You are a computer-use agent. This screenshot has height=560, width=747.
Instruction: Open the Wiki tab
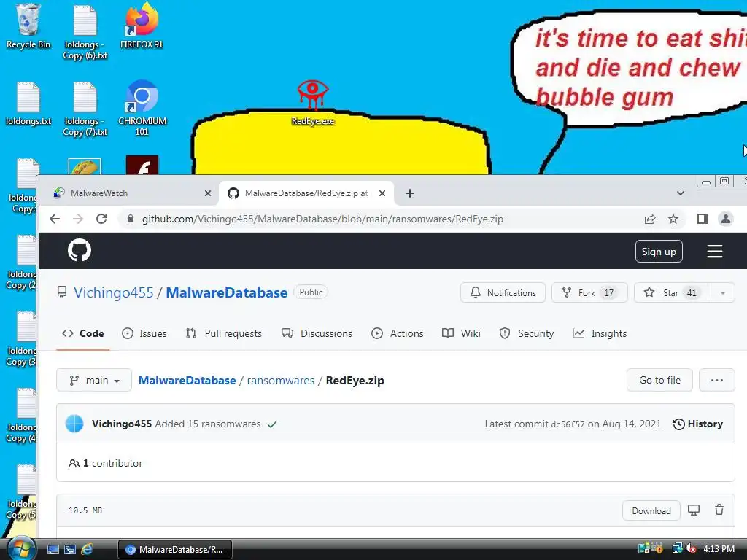coord(461,333)
